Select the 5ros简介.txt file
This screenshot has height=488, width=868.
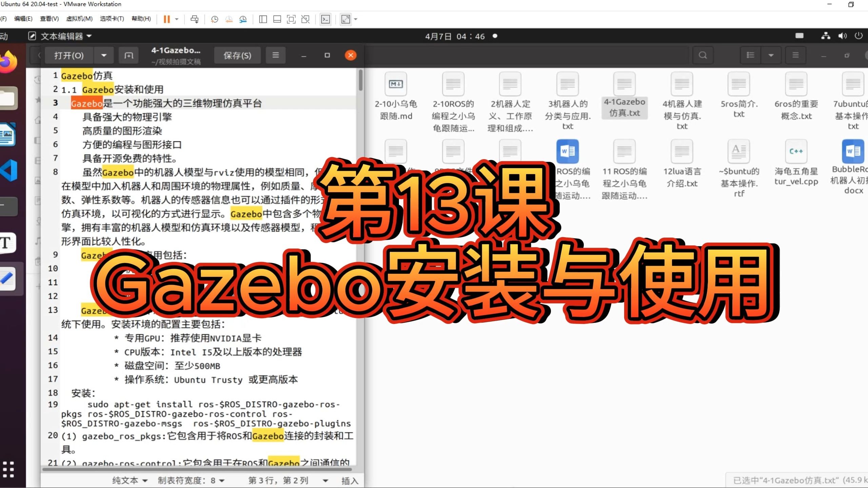tap(739, 95)
